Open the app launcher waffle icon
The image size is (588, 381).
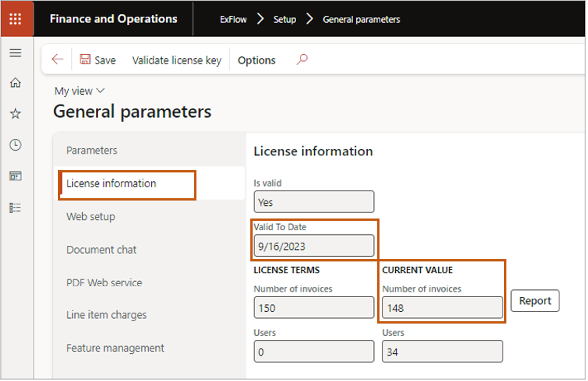point(15,19)
